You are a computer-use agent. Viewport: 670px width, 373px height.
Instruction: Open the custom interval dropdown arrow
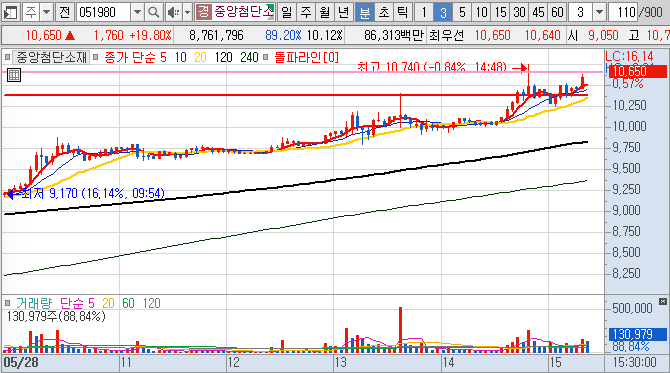click(599, 12)
